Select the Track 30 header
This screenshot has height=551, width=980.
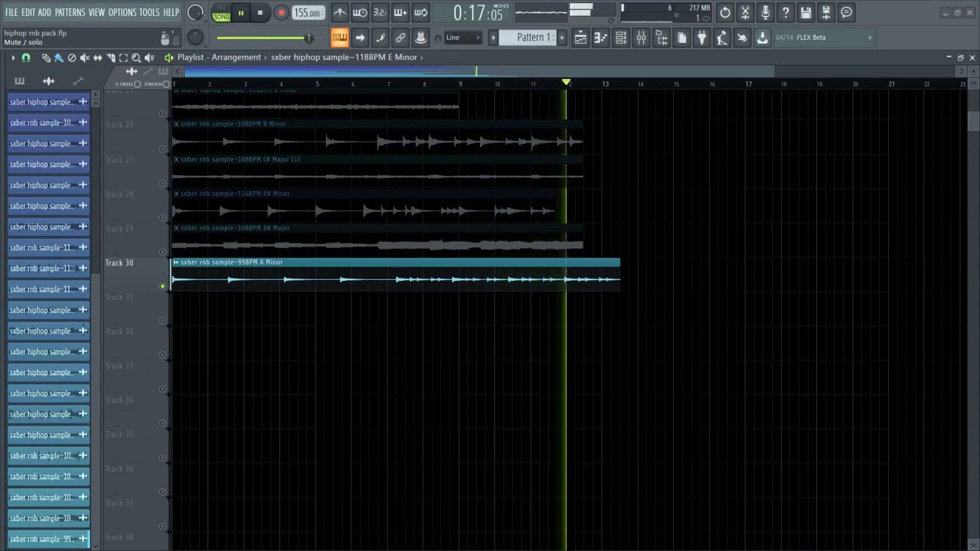pyautogui.click(x=136, y=274)
